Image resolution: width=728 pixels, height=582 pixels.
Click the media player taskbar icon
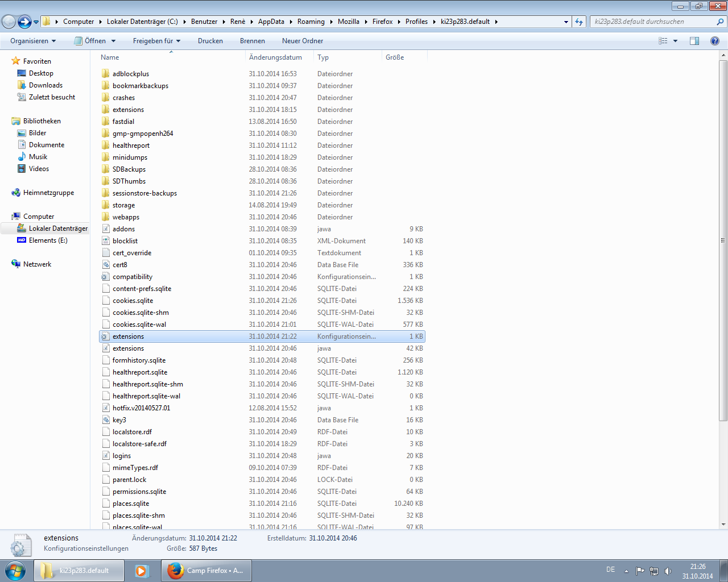point(142,571)
